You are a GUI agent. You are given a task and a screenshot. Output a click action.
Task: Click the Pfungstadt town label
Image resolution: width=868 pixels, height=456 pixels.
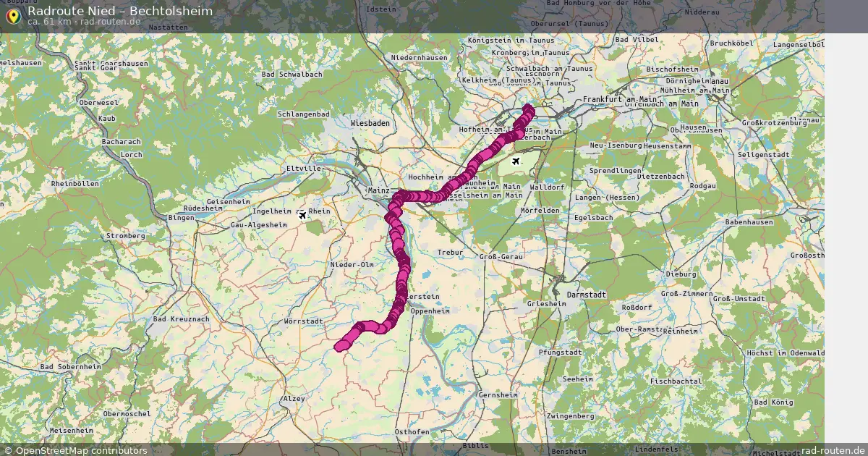click(x=561, y=352)
